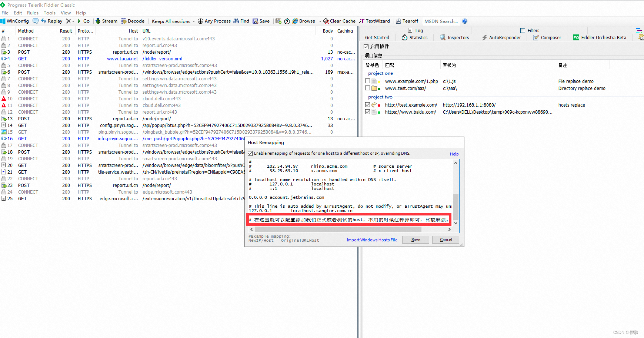
Task: Click the Help link in Host Remapping
Action: point(454,154)
